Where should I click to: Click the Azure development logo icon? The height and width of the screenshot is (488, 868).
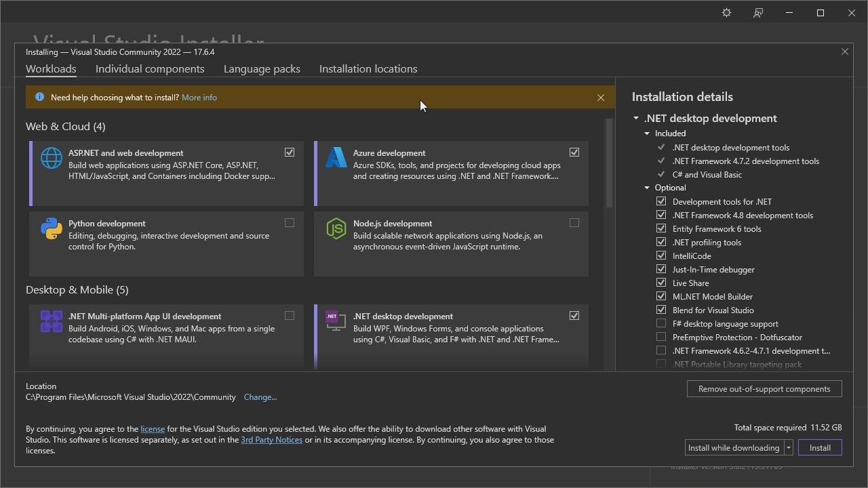pyautogui.click(x=336, y=158)
